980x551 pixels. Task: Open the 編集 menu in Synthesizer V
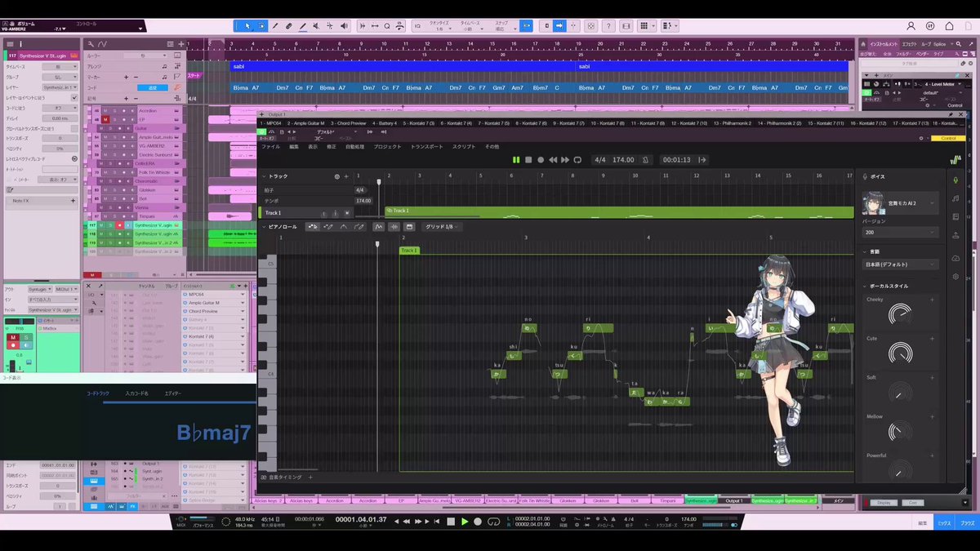click(294, 146)
